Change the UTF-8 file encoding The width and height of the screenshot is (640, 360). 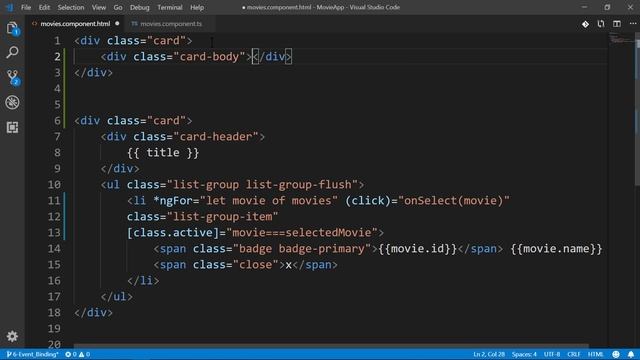(x=552, y=354)
